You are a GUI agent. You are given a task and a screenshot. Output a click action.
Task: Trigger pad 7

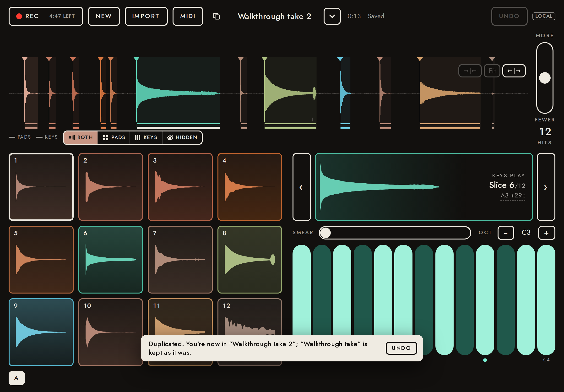click(180, 260)
